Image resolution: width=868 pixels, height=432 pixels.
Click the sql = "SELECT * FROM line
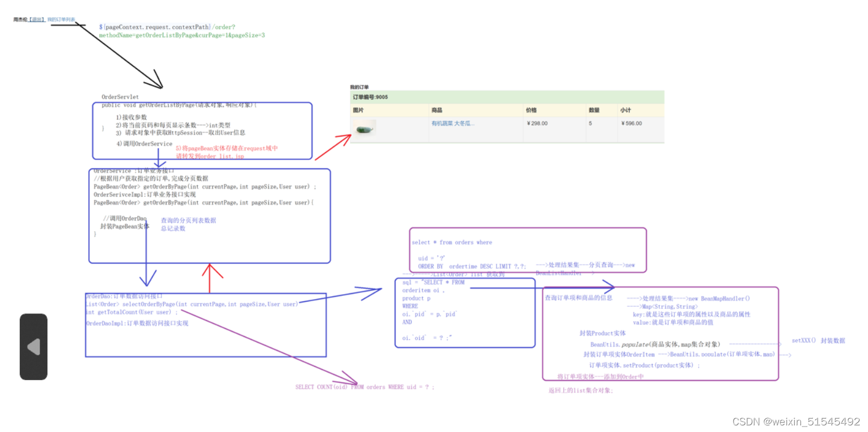click(433, 282)
